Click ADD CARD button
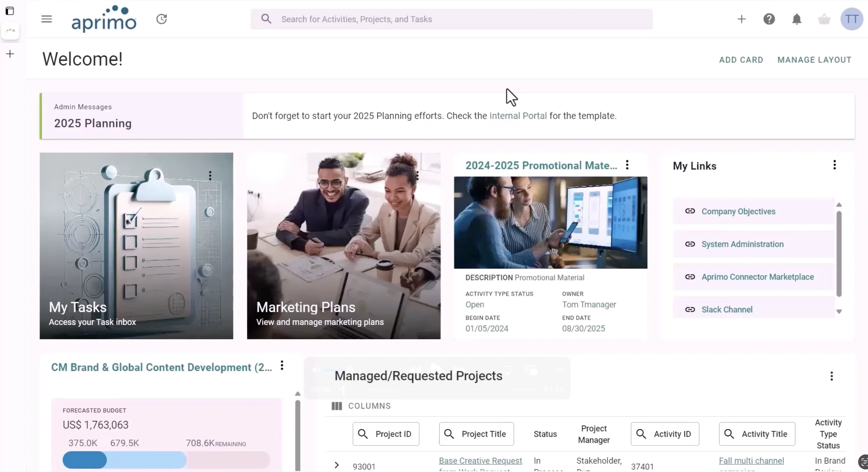This screenshot has height=472, width=868. (x=741, y=60)
